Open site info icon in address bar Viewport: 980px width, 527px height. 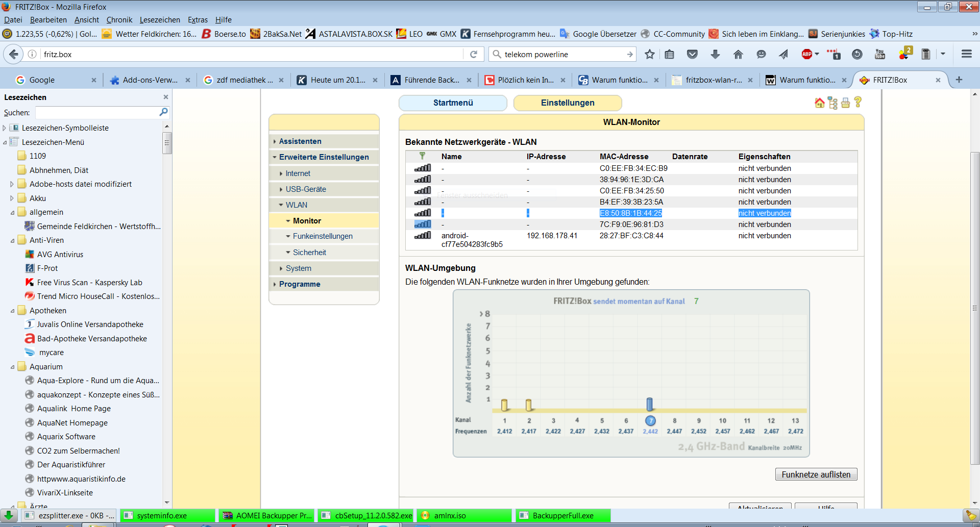pyautogui.click(x=32, y=54)
